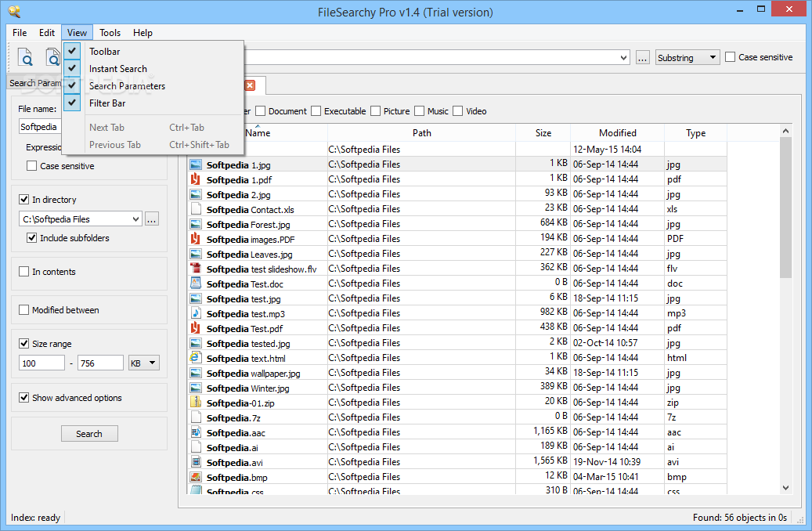812x531 pixels.
Task: Check the Executable filter checkbox
Action: click(x=316, y=111)
